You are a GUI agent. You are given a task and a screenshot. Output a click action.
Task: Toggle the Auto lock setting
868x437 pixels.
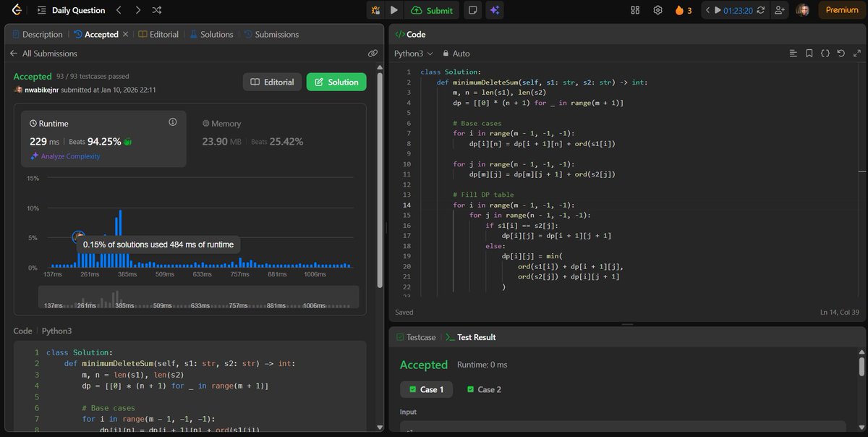[456, 54]
